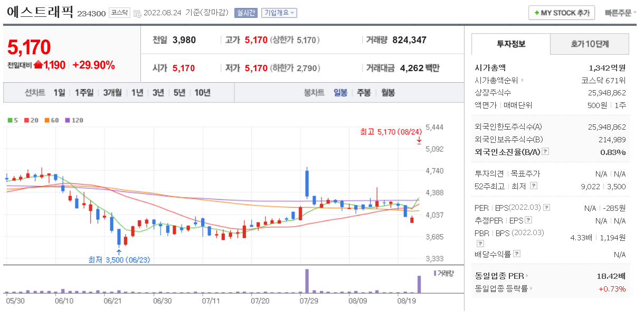Select the 3년 line chart period

click(x=158, y=92)
